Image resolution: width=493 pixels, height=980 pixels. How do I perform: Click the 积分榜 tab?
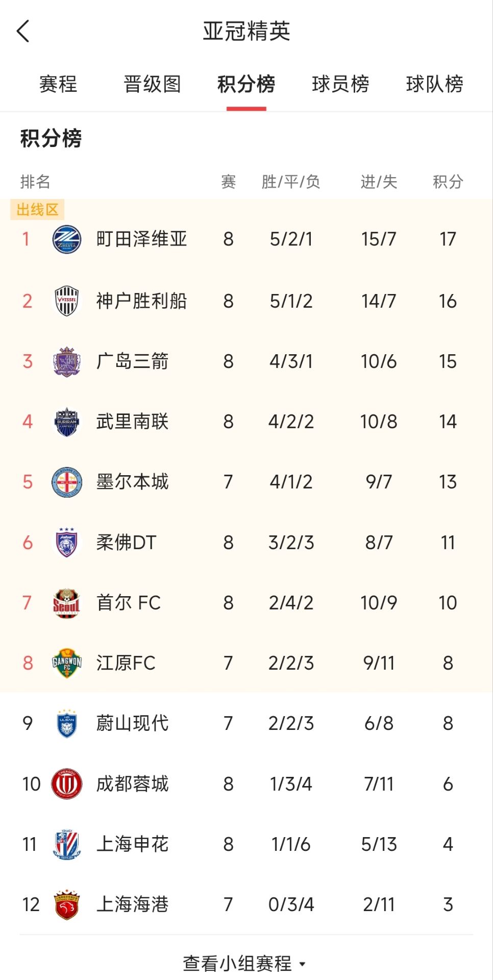click(x=246, y=84)
